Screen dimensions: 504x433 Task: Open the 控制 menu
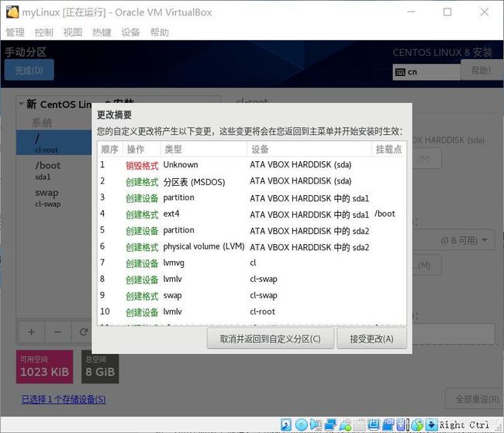[x=43, y=32]
